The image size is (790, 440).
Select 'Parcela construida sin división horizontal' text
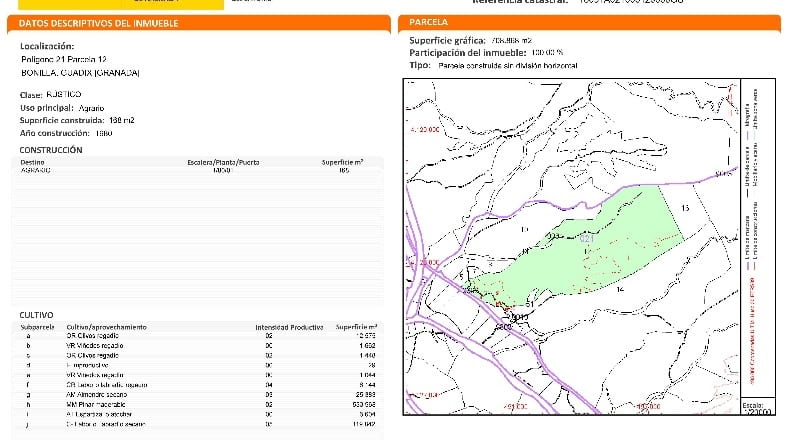tap(508, 66)
